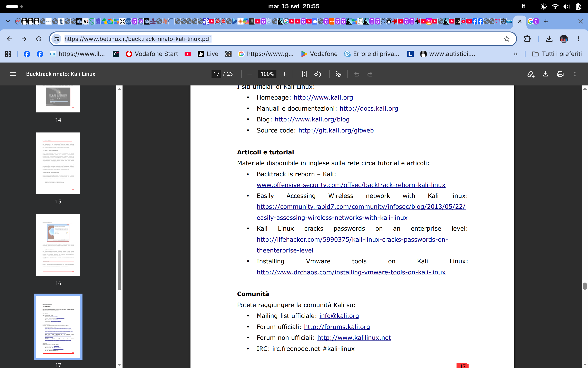
Task: Click the fit to page icon
Action: [304, 74]
